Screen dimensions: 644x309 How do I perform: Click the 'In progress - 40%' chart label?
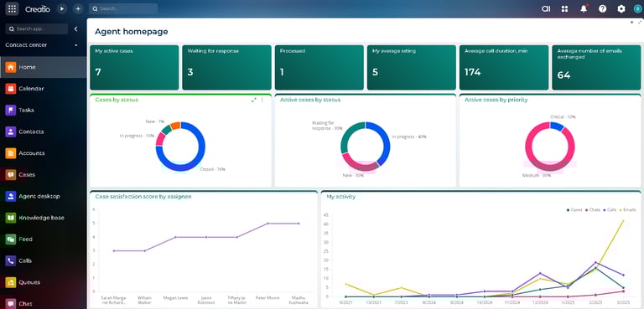(x=408, y=136)
